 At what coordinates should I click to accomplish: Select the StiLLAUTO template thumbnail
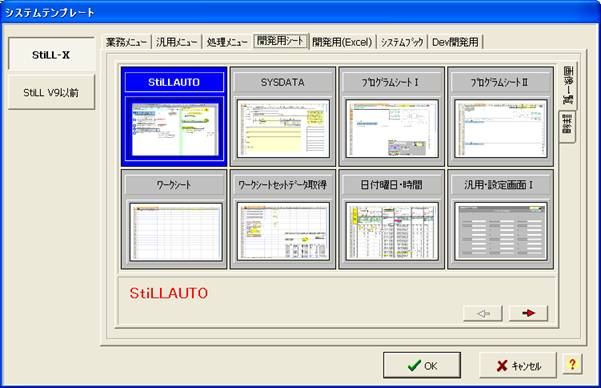pos(174,117)
